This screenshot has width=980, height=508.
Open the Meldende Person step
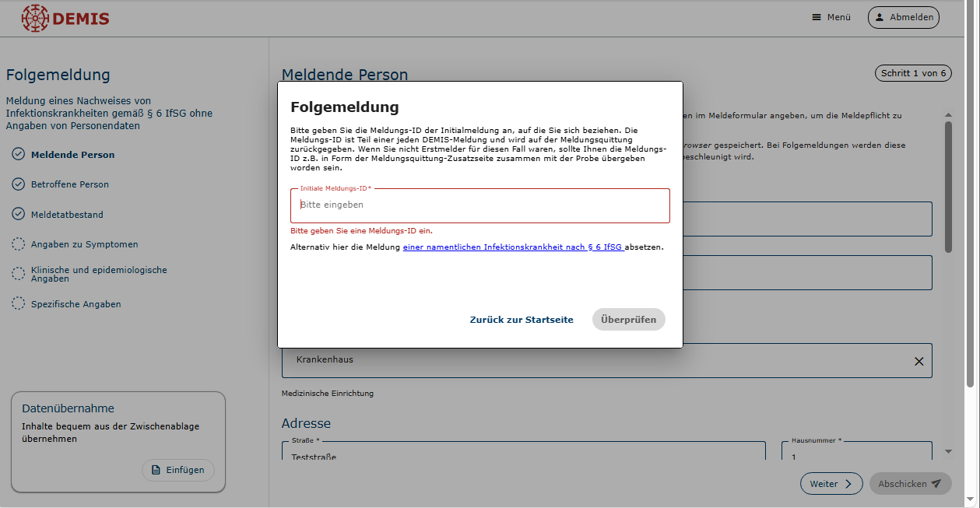72,155
